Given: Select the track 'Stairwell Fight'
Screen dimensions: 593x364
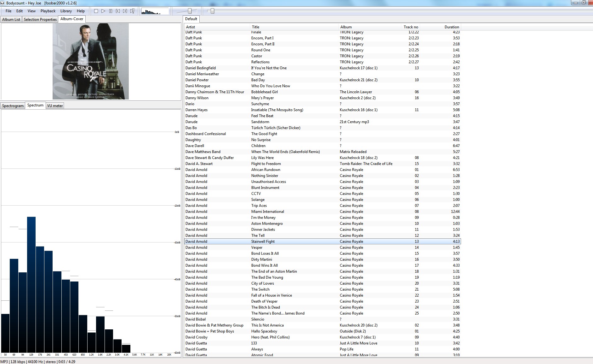Looking at the screenshot, I should pos(322,242).
